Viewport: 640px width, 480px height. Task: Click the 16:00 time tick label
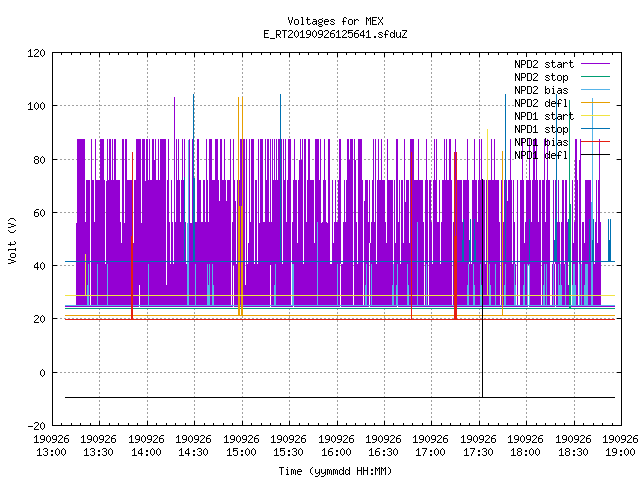336,452
